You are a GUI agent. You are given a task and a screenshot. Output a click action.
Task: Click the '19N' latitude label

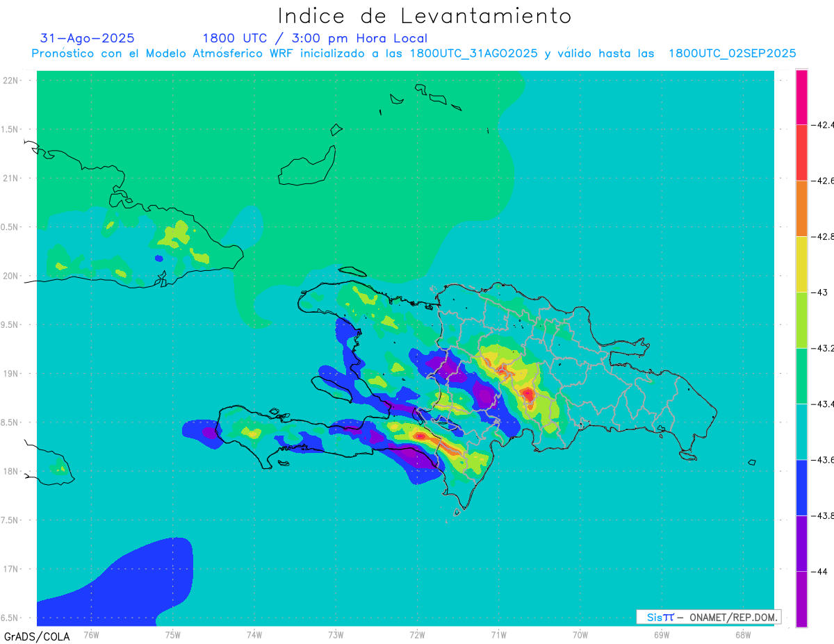point(11,373)
